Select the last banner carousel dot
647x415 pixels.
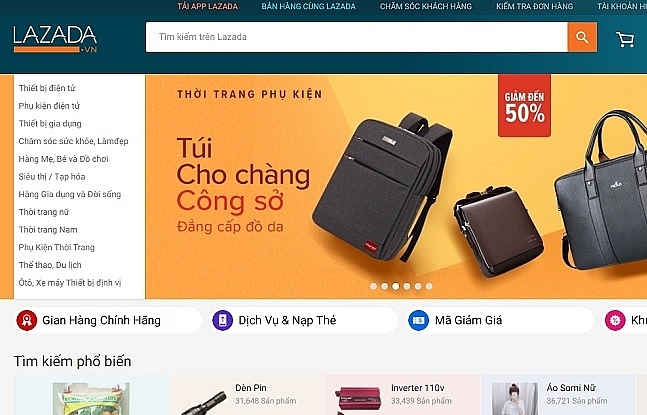tap(429, 286)
